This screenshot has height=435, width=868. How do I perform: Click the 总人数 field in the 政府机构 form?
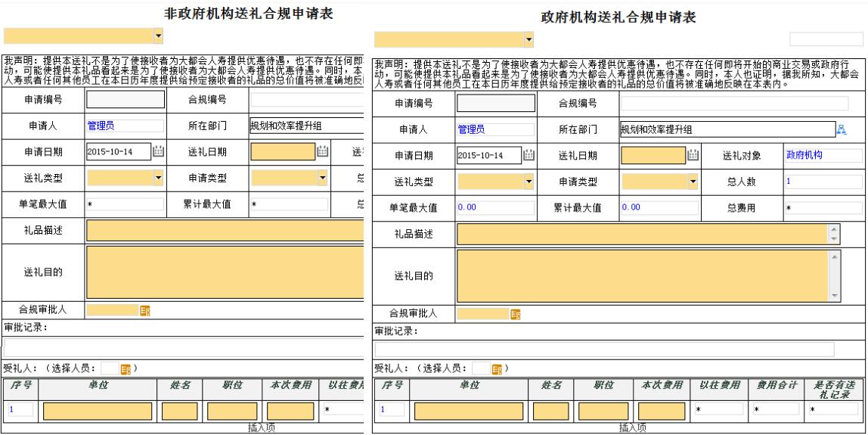point(823,182)
